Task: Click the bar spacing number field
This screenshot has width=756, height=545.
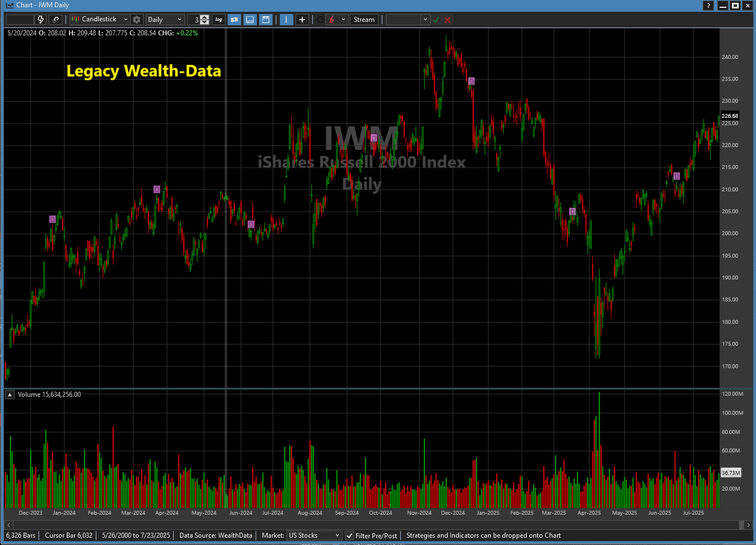Action: click(x=193, y=20)
